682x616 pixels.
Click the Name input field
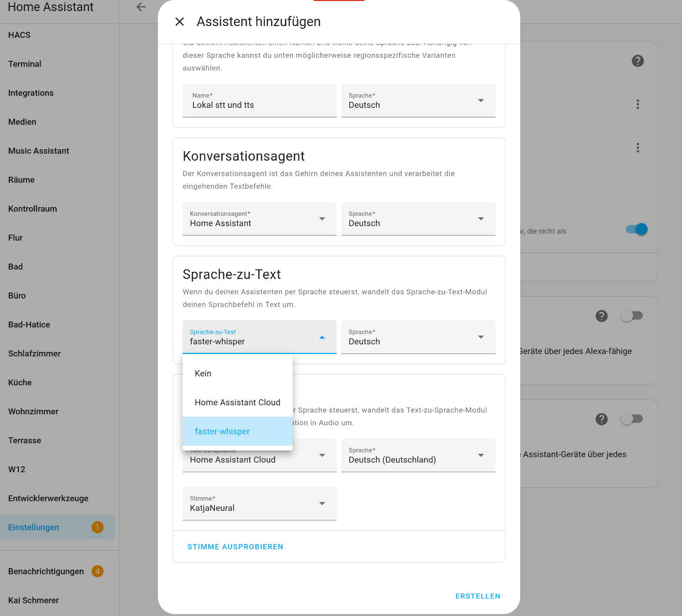tap(259, 101)
